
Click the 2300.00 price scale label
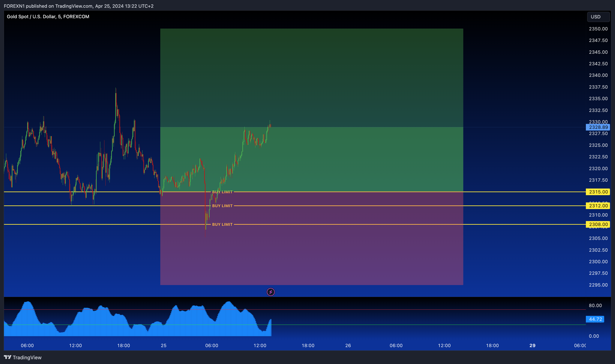pos(598,261)
